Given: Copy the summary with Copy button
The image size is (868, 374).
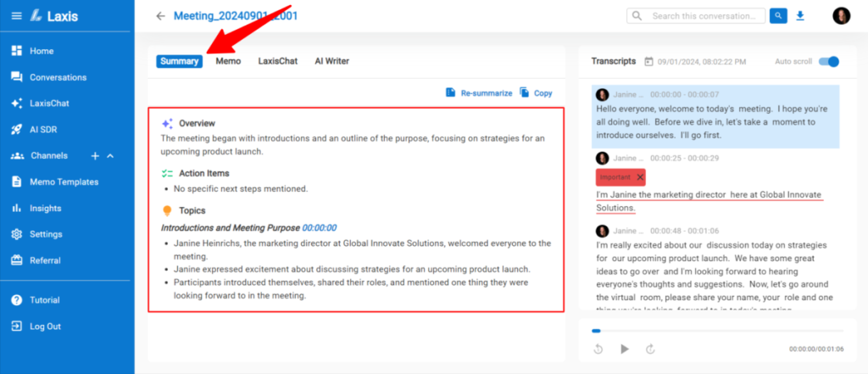Looking at the screenshot, I should point(536,93).
